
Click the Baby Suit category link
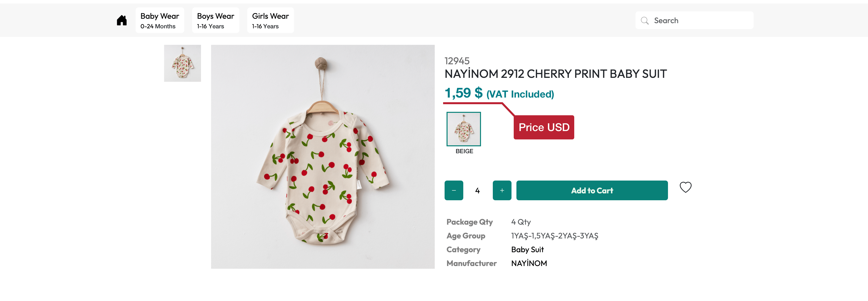pyautogui.click(x=527, y=250)
